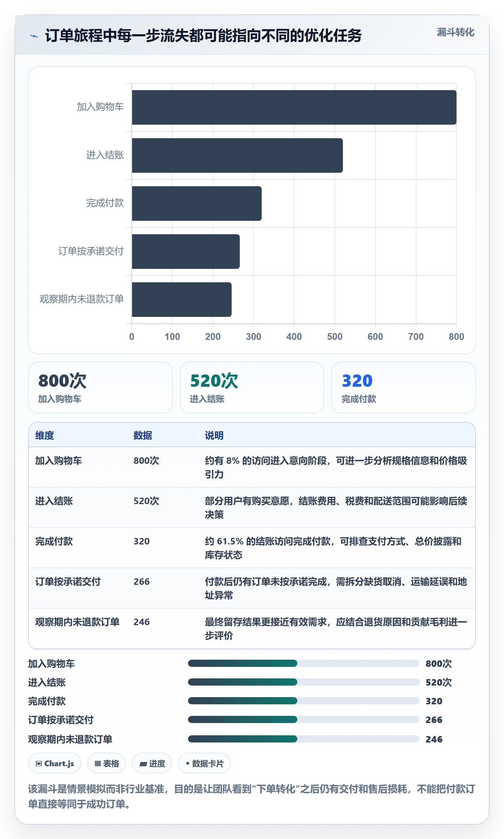This screenshot has width=504, height=839.
Task: Click the 数据 column header
Action: 143,435
